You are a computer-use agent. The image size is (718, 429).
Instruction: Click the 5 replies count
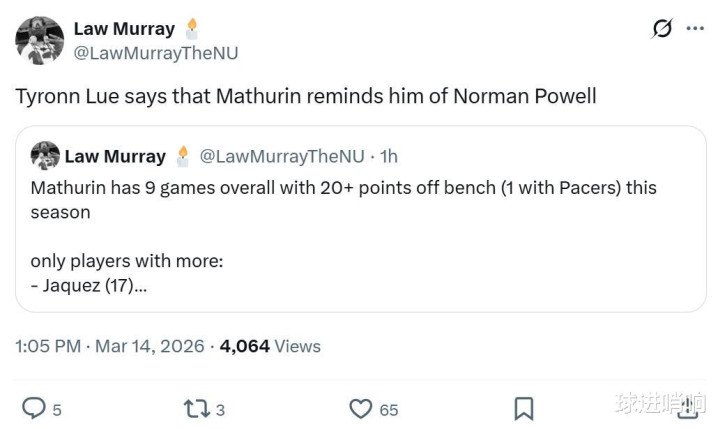pyautogui.click(x=57, y=409)
